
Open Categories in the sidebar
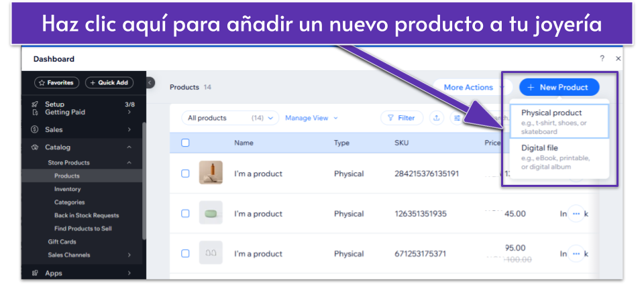click(x=69, y=202)
